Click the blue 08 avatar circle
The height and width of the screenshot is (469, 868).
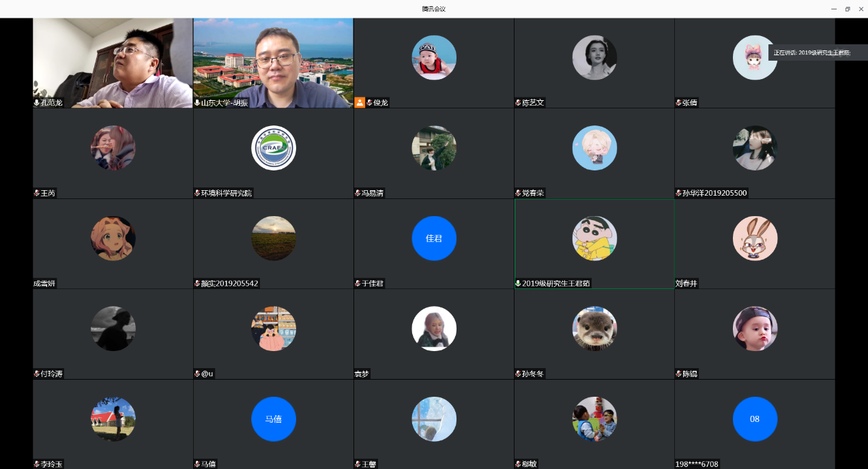coord(755,419)
